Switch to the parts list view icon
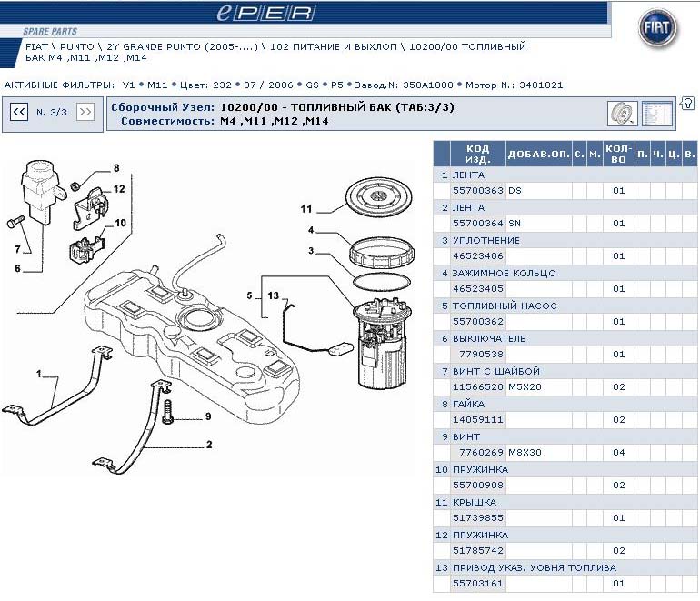 [x=656, y=114]
